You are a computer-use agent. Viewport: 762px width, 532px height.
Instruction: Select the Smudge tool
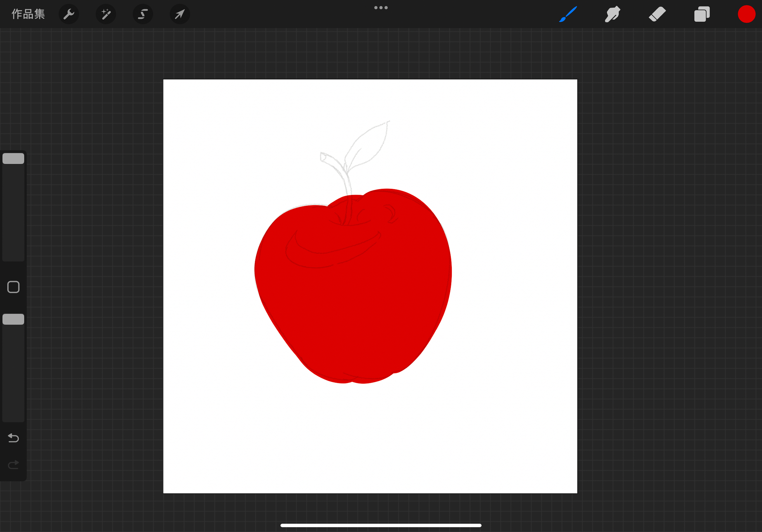pos(612,14)
